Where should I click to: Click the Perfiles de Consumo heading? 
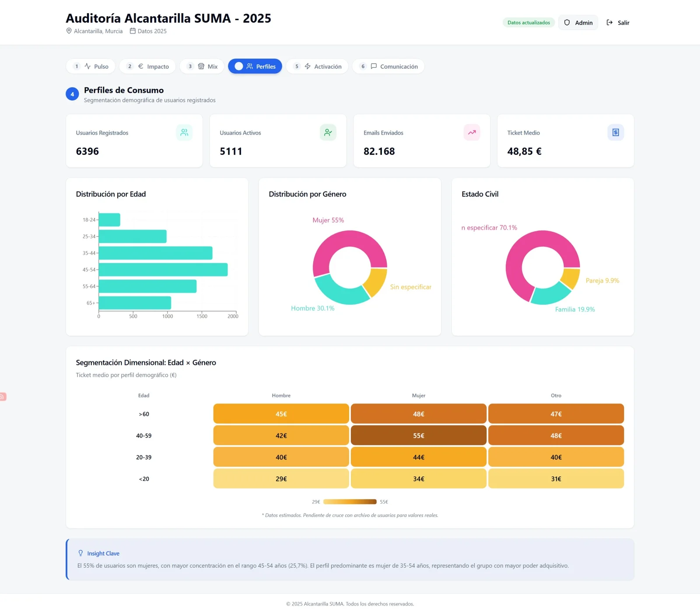(x=124, y=90)
